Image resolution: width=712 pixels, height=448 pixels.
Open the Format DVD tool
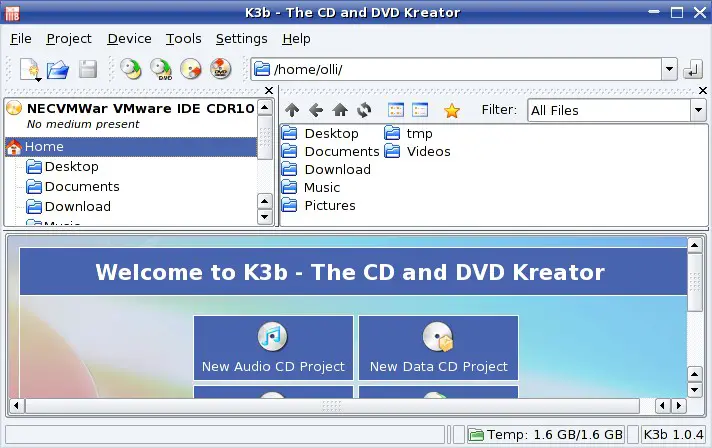point(221,69)
